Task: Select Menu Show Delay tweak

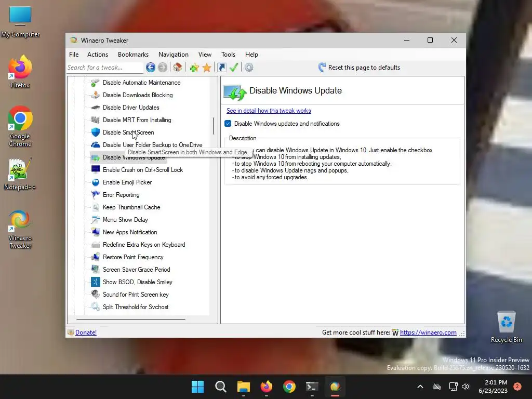Action: [125, 220]
